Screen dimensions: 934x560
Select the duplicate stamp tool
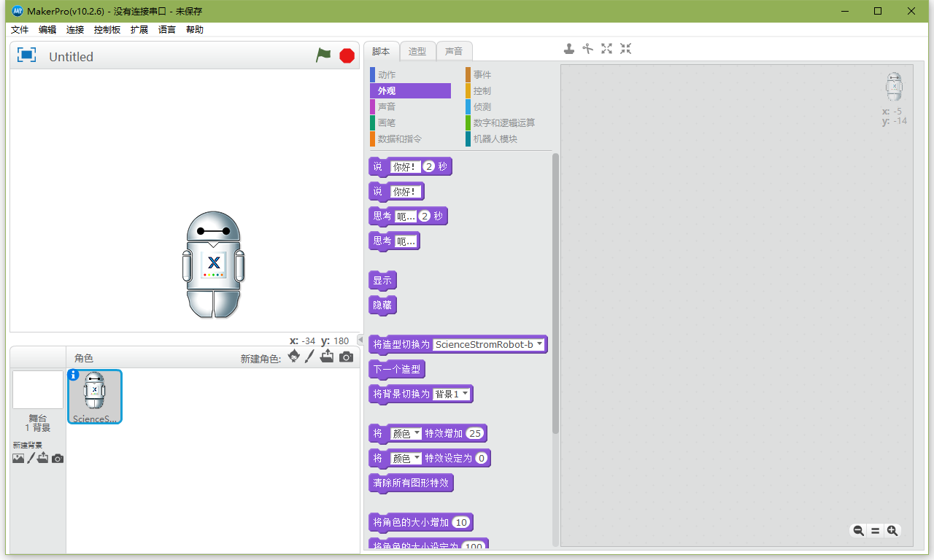click(x=569, y=48)
